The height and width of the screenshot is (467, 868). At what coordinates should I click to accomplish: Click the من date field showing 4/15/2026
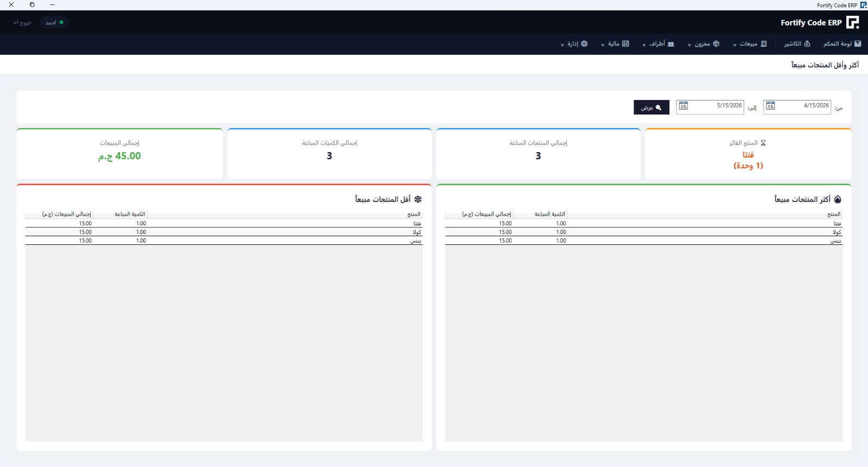point(797,106)
